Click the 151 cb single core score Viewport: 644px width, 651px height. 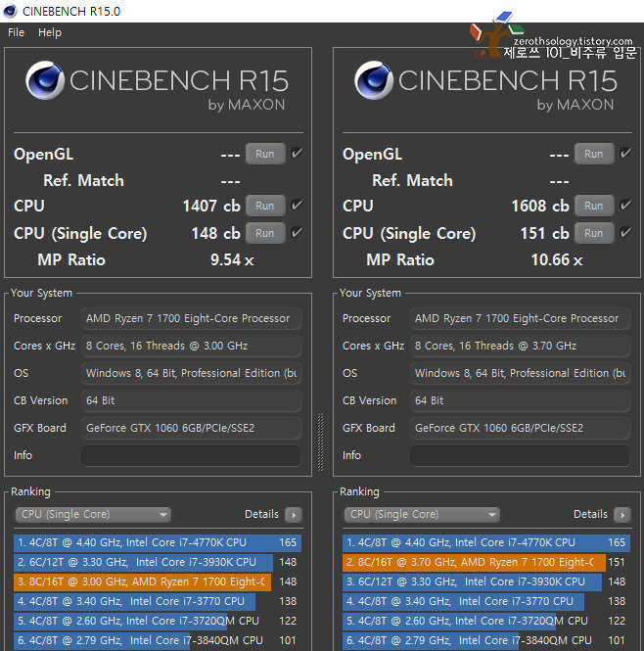545,233
